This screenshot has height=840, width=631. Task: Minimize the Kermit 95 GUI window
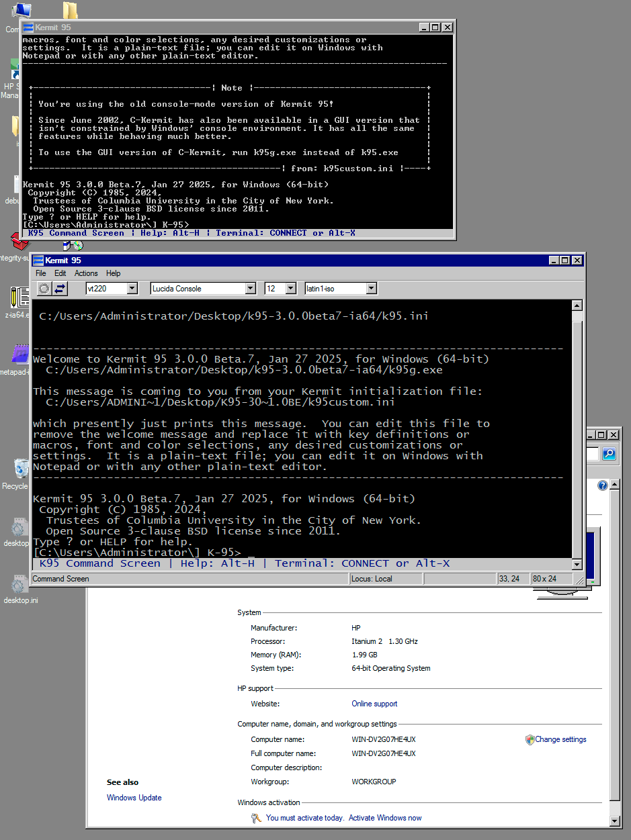click(x=554, y=261)
